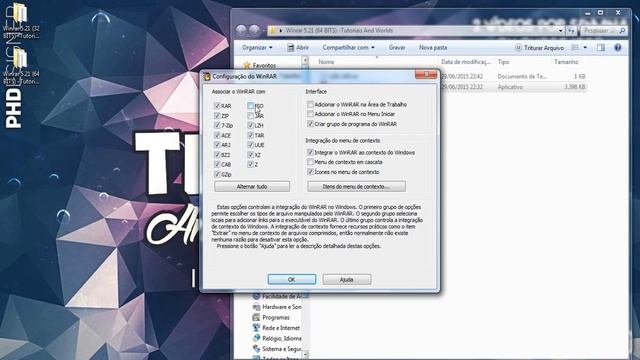Toggle the ACE association checkbox
This screenshot has width=640, height=360.
coord(217,135)
